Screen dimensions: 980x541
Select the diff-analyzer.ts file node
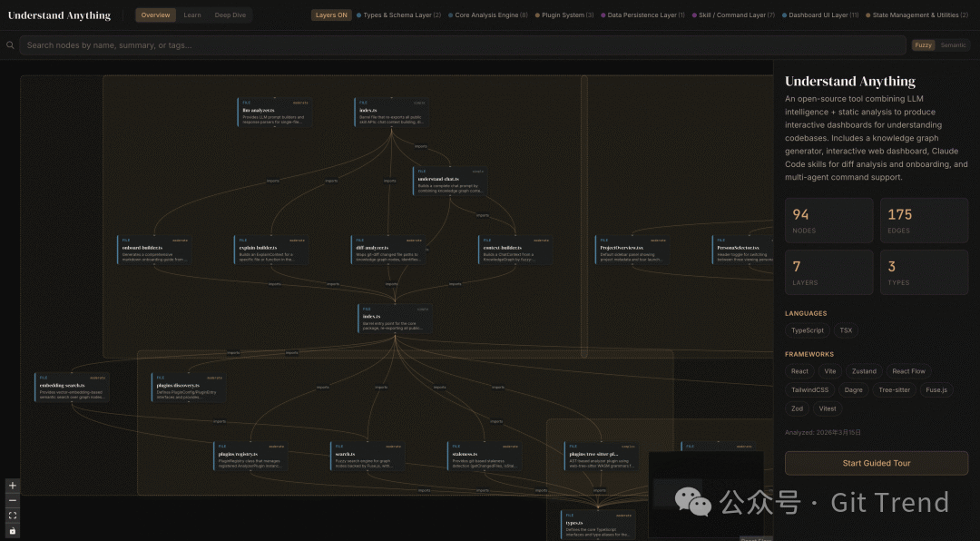(388, 250)
